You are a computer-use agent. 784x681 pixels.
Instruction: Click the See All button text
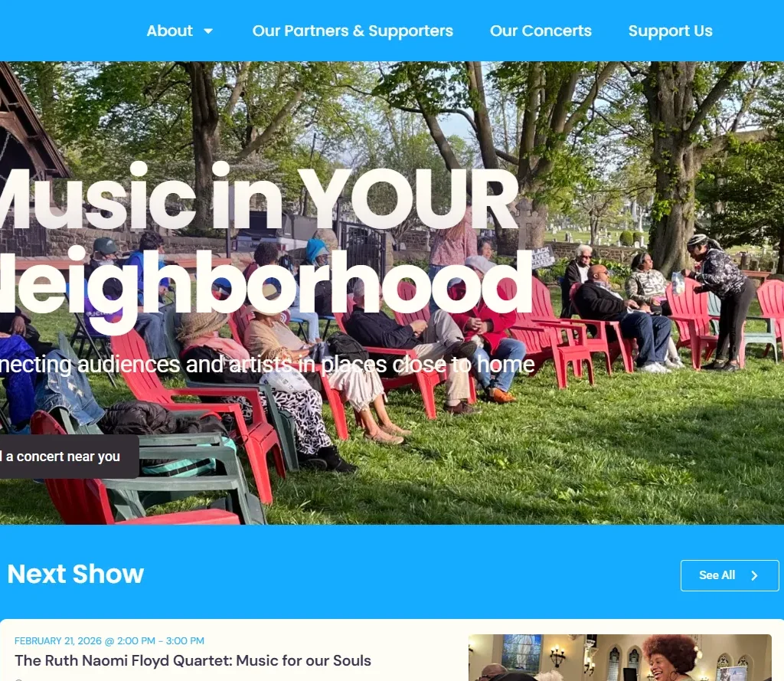(717, 575)
